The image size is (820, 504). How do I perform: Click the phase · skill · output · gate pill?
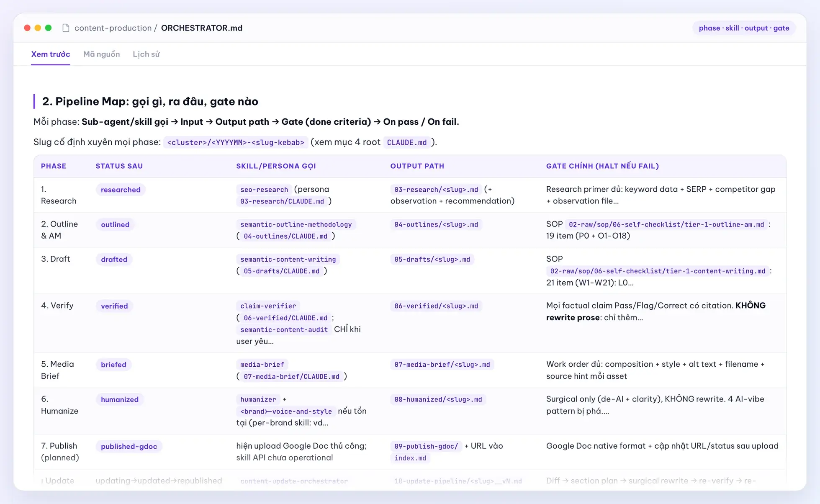click(x=744, y=28)
